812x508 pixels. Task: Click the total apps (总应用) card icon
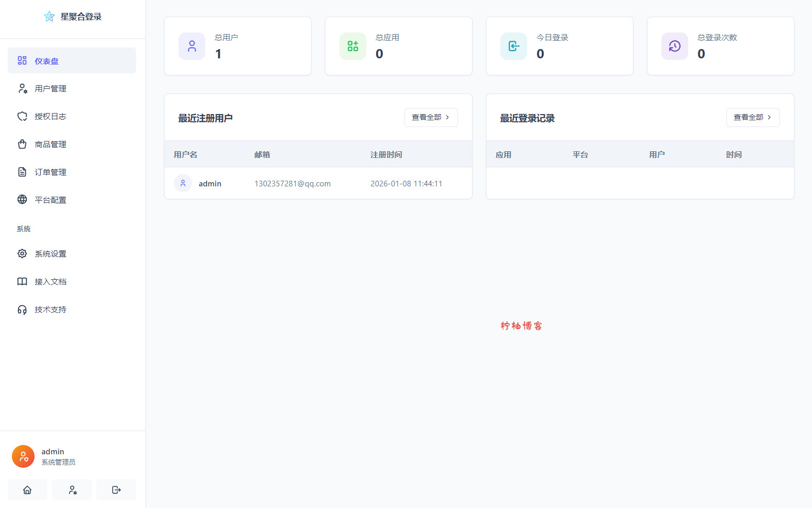(x=353, y=46)
